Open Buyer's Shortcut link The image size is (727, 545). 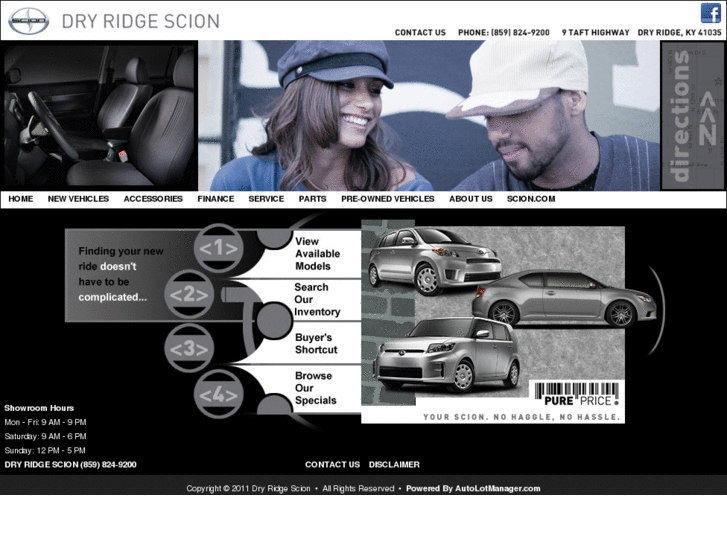point(316,344)
